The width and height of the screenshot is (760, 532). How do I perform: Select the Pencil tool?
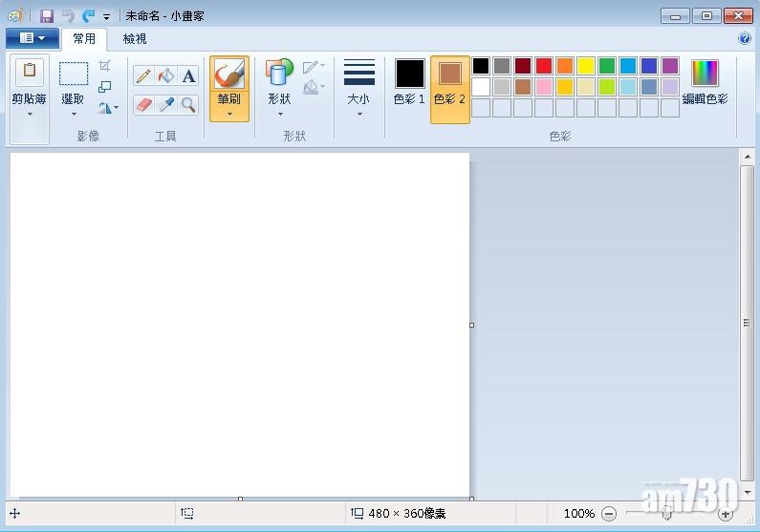144,76
